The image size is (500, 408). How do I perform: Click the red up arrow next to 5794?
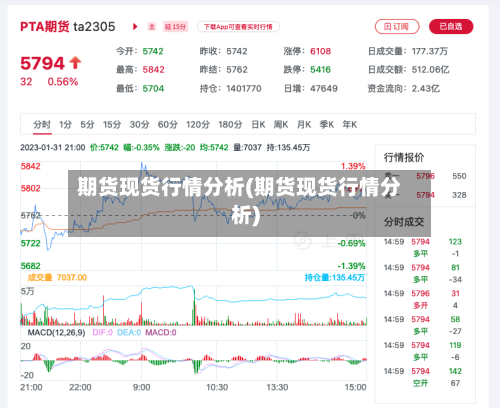75,63
